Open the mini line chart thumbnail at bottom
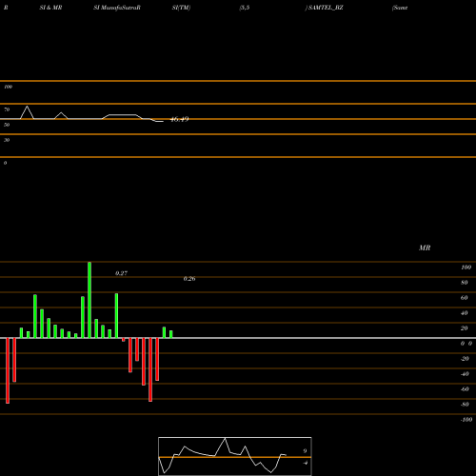The image size is (476, 476). pyautogui.click(x=235, y=456)
